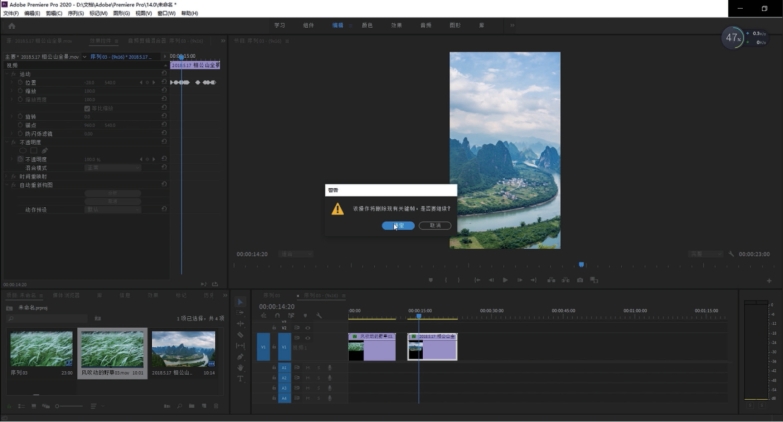Expand the 时间重映射 effect section

pos(7,176)
